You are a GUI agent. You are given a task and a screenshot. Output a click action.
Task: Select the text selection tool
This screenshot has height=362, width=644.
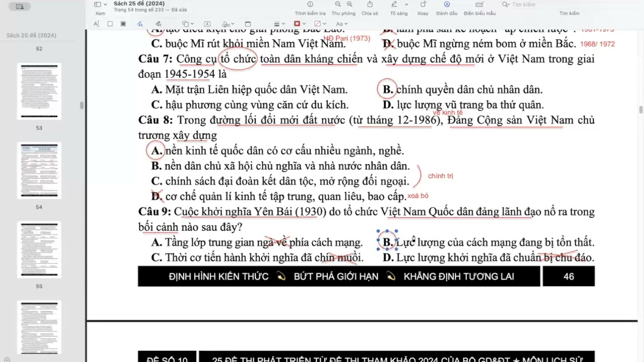click(x=97, y=24)
